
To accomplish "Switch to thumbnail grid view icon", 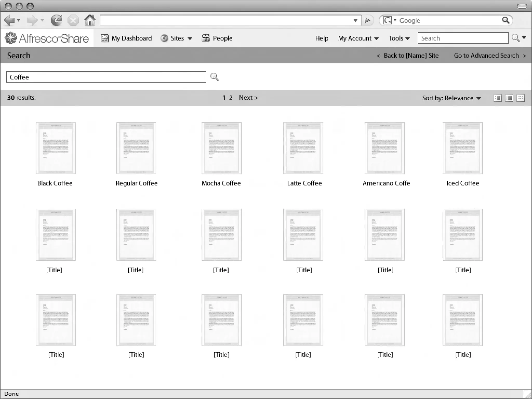I will point(520,98).
